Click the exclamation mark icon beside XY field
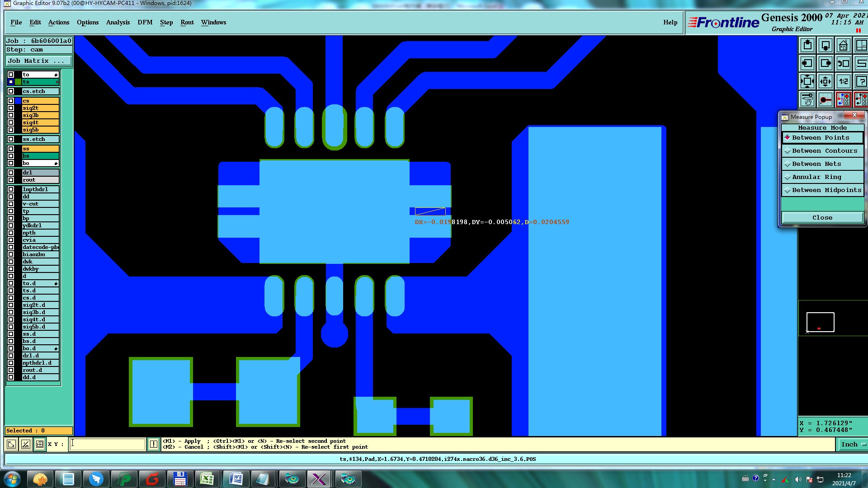The width and height of the screenshot is (868, 488). pos(154,444)
